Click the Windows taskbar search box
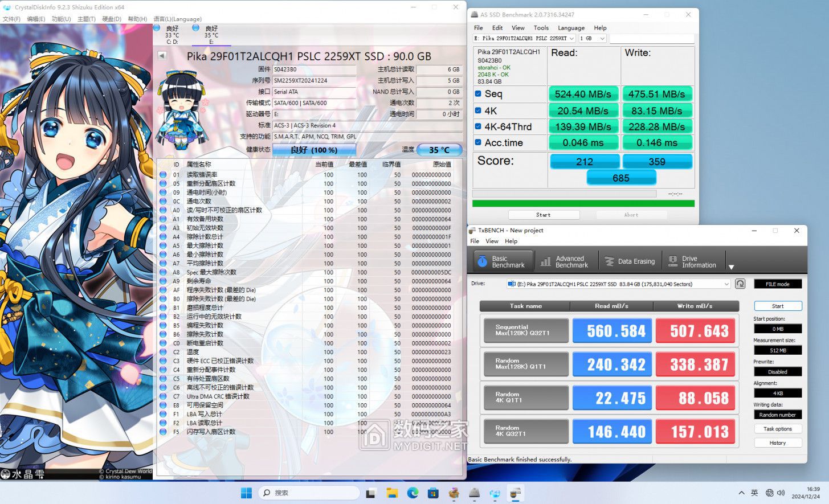Screen dimensions: 829x504 pyautogui.click(x=309, y=493)
